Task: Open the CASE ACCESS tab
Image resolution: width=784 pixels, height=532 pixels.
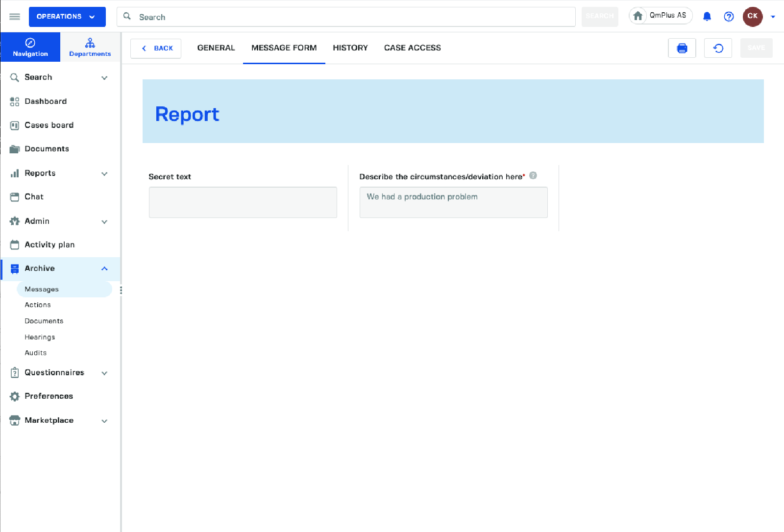Action: tap(412, 48)
